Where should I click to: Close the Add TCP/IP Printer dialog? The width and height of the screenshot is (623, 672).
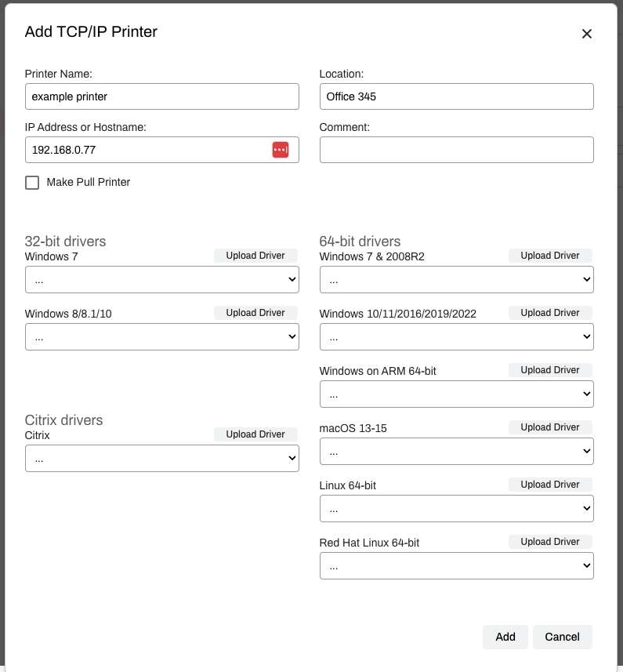(x=587, y=34)
